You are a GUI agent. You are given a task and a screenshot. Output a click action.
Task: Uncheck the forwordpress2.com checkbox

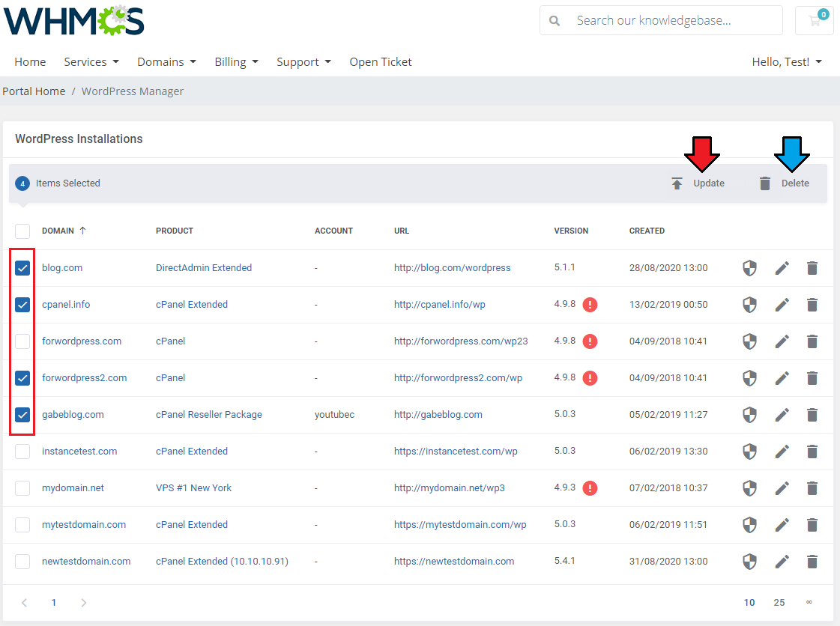tap(22, 378)
